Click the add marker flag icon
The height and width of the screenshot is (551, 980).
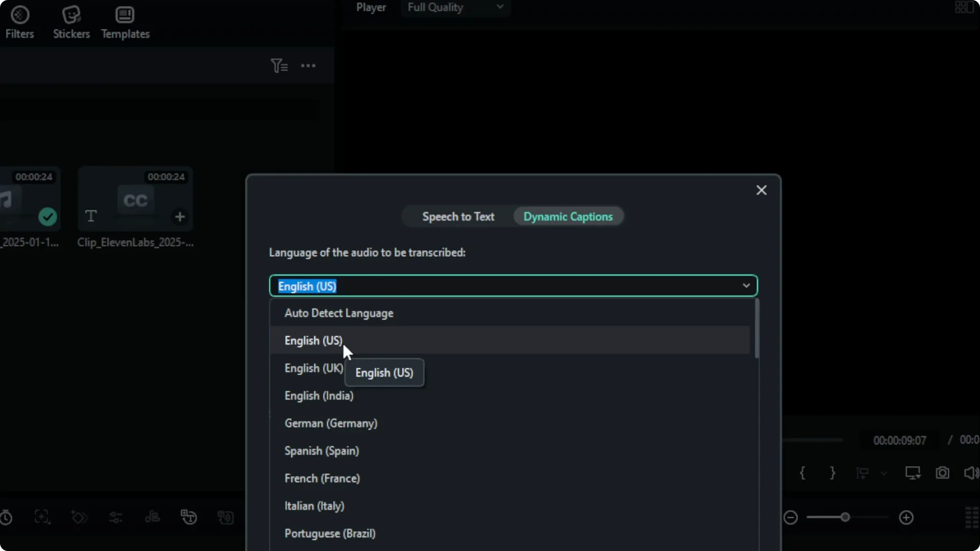click(x=863, y=473)
